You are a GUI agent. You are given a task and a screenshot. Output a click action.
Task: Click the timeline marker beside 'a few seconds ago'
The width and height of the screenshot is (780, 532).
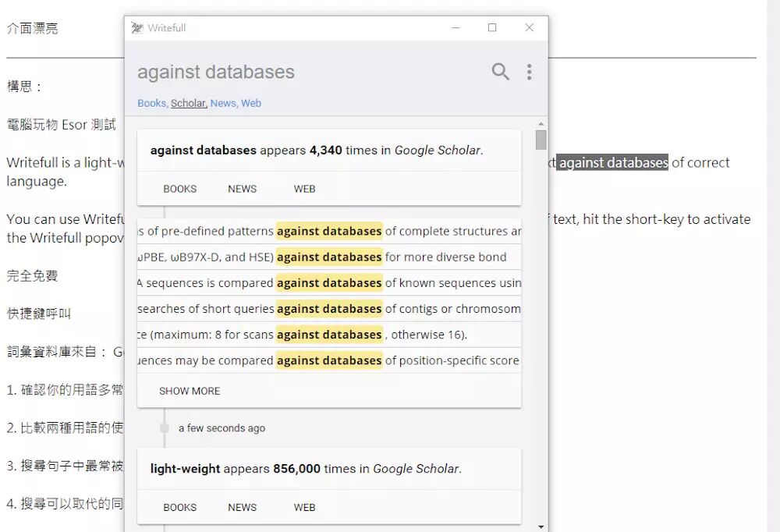[165, 427]
